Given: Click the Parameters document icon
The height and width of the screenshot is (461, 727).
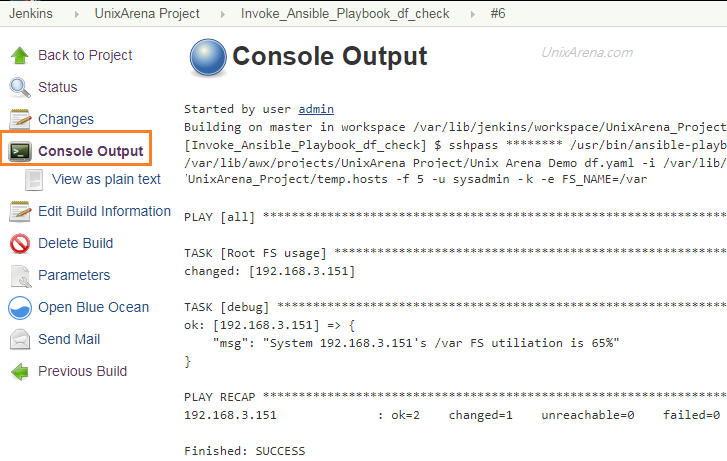Looking at the screenshot, I should pos(20,276).
